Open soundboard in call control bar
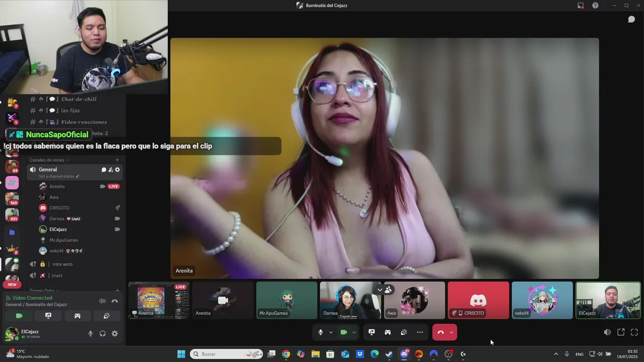Screen dimensions: 644x362 (404, 332)
